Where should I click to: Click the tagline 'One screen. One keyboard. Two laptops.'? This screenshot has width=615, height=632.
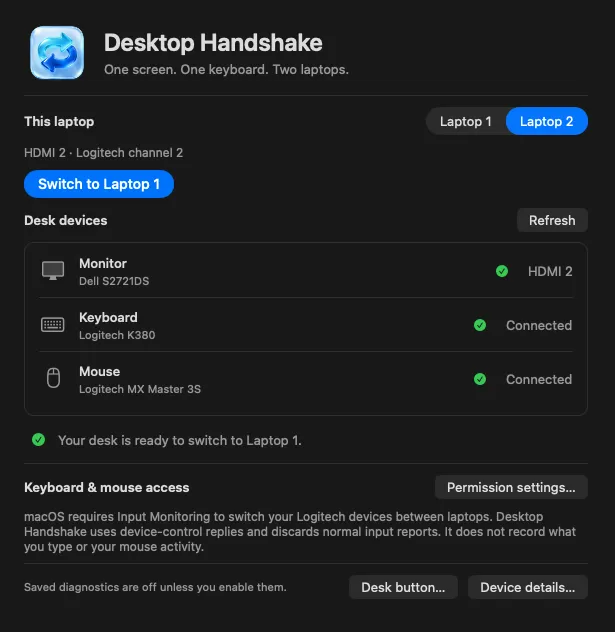(x=226, y=70)
